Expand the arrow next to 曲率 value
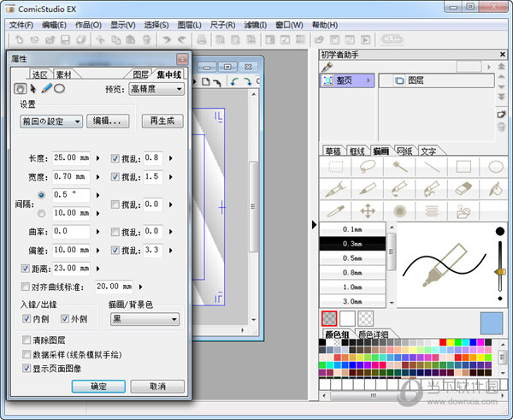The width and height of the screenshot is (513, 420). 97,232
